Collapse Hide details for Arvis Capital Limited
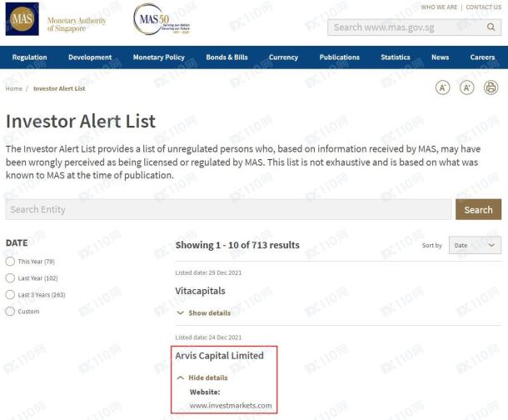The width and height of the screenshot is (508, 420). tap(202, 377)
